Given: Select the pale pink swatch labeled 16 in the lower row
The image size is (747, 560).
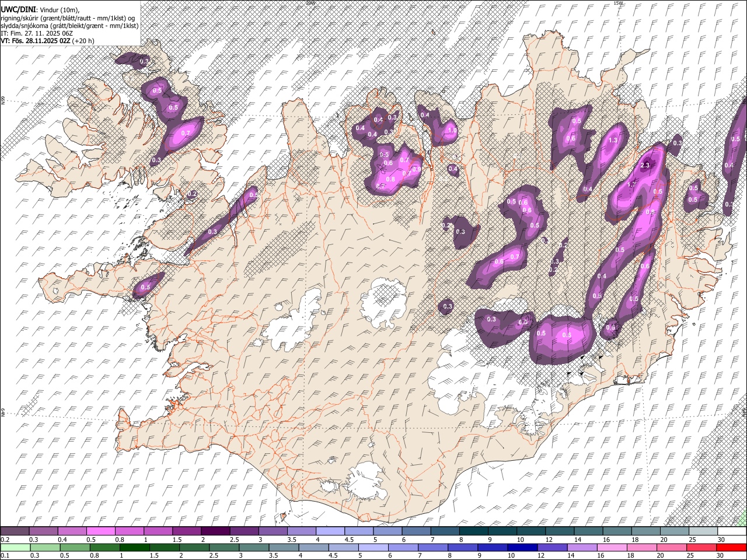Looking at the screenshot, I should (611, 547).
